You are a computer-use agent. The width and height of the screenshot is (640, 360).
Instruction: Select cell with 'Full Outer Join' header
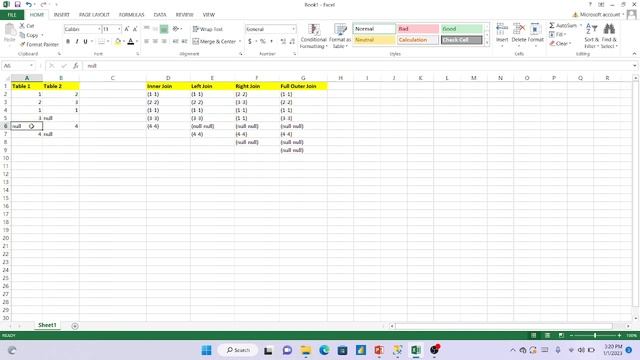coord(303,86)
